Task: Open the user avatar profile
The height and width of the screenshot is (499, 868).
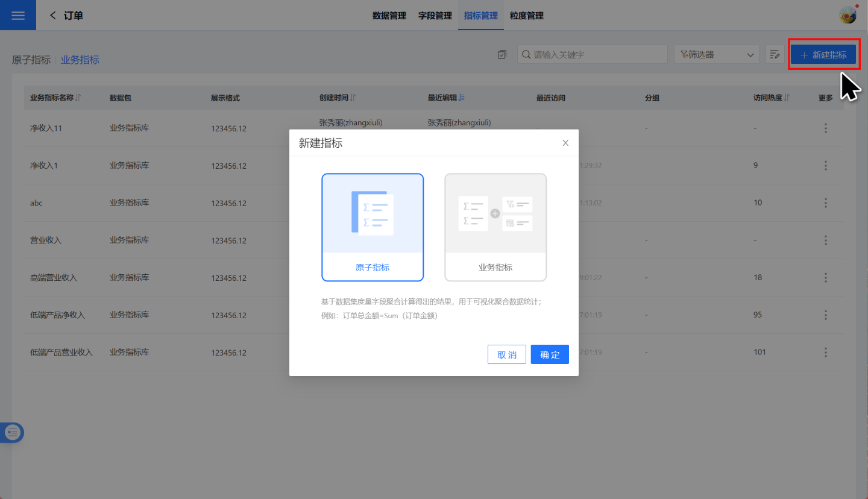Action: pyautogui.click(x=848, y=16)
